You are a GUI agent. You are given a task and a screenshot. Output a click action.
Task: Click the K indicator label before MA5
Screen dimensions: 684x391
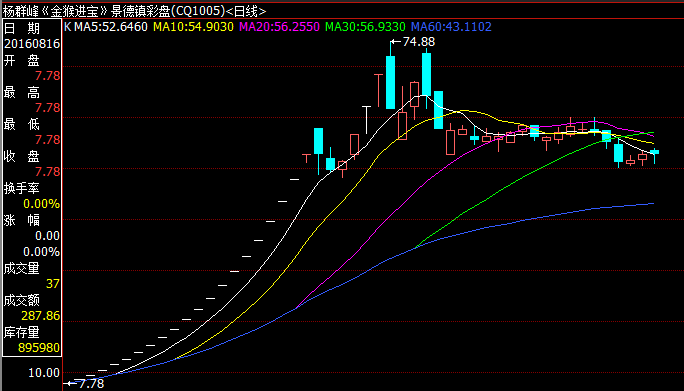pyautogui.click(x=68, y=27)
